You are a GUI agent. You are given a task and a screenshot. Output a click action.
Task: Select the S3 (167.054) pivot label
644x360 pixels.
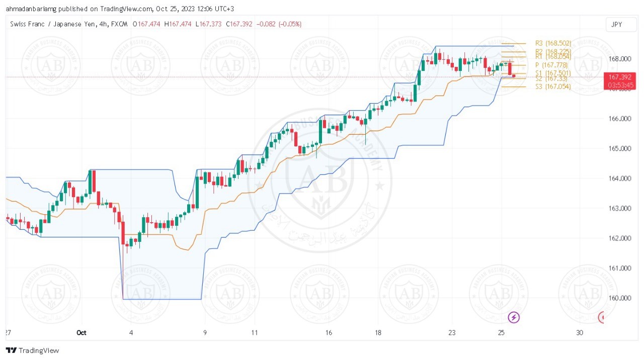tap(553, 87)
